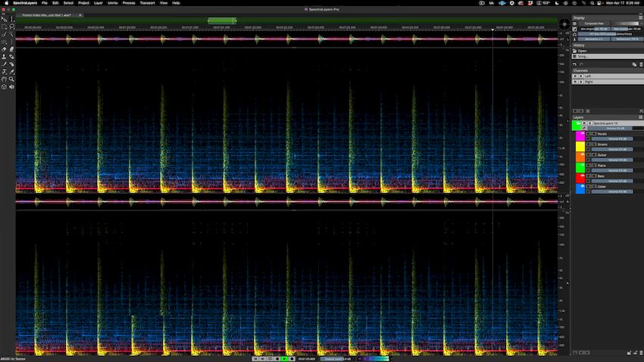
Task: Click the rewind-to-start transport button
Action: [255, 359]
